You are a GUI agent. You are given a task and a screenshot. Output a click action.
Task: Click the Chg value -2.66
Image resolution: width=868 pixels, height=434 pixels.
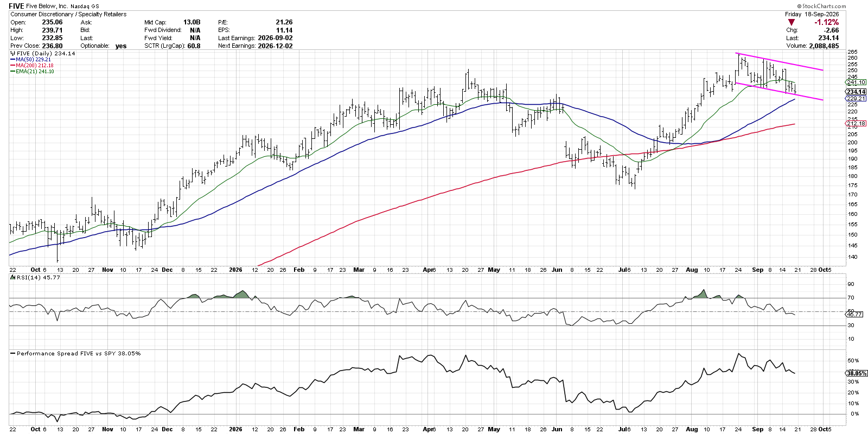831,30
